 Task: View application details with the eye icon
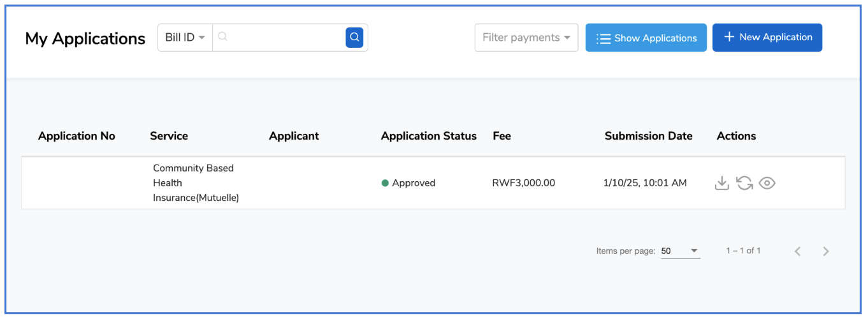click(767, 183)
